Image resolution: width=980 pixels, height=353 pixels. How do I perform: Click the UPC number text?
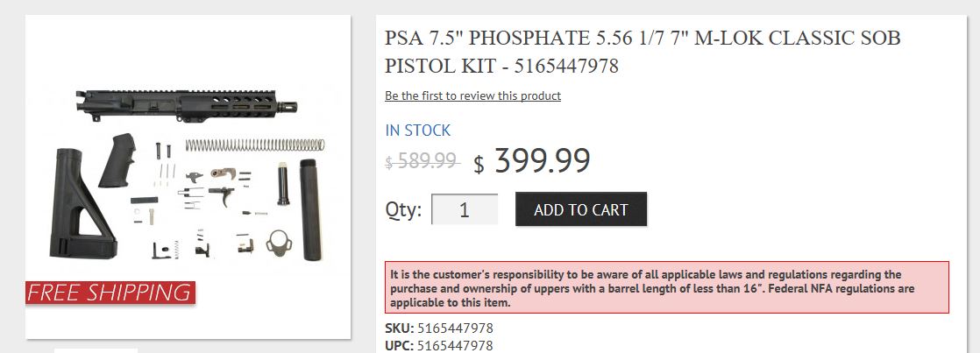pyautogui.click(x=455, y=345)
